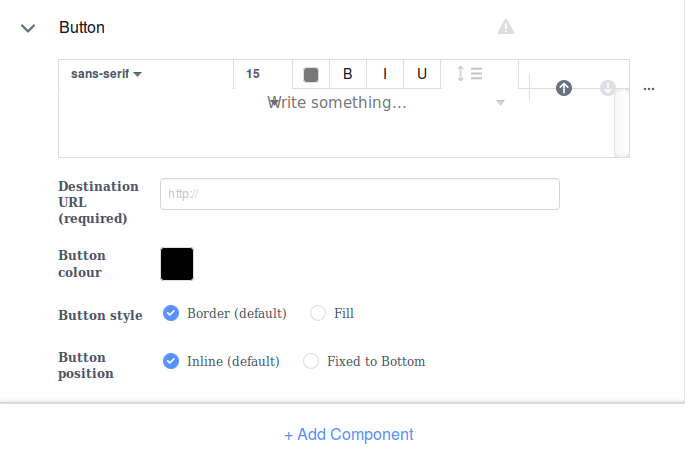Click the + Add Component link

click(x=348, y=434)
